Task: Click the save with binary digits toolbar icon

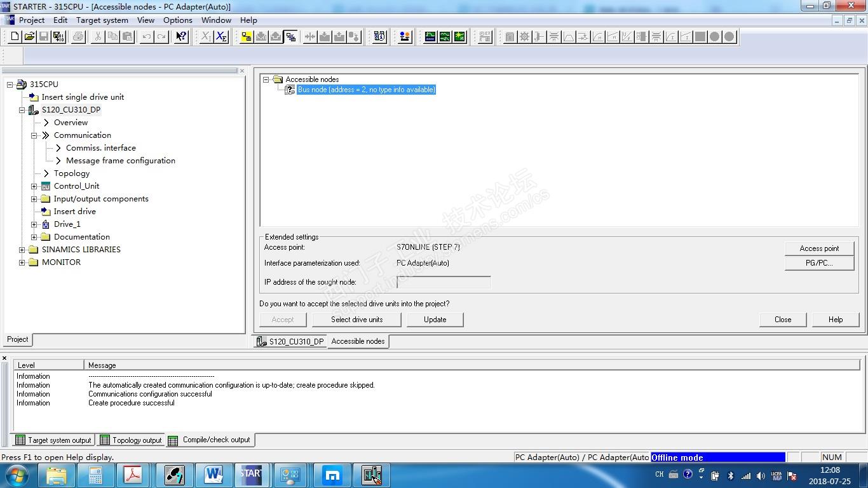Action: [x=58, y=37]
